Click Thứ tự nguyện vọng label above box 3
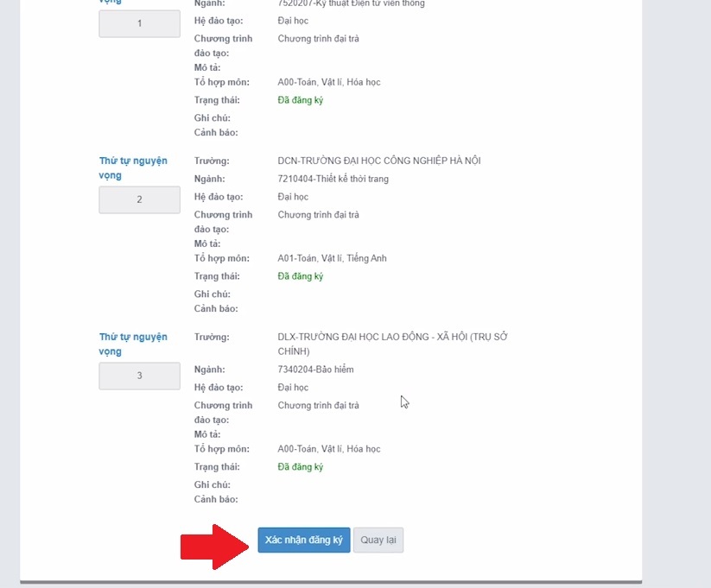This screenshot has width=711, height=588. 133,344
